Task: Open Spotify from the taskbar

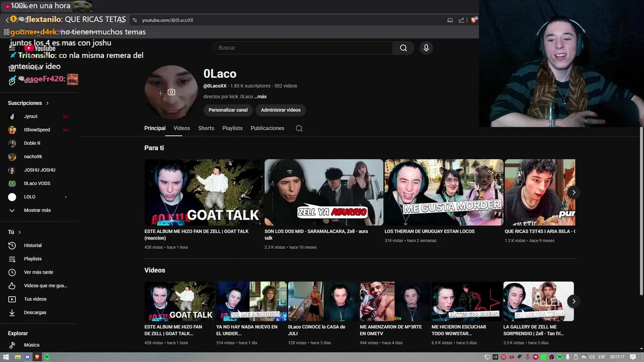Action: tap(47, 357)
